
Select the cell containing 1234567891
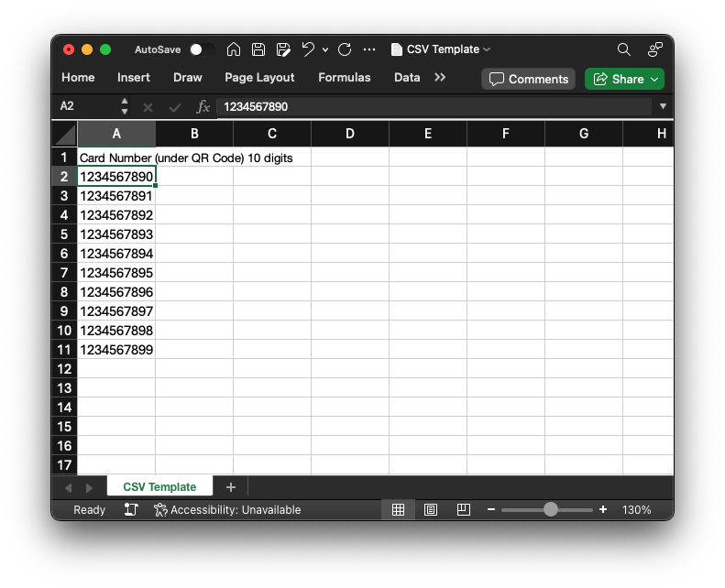coord(116,196)
